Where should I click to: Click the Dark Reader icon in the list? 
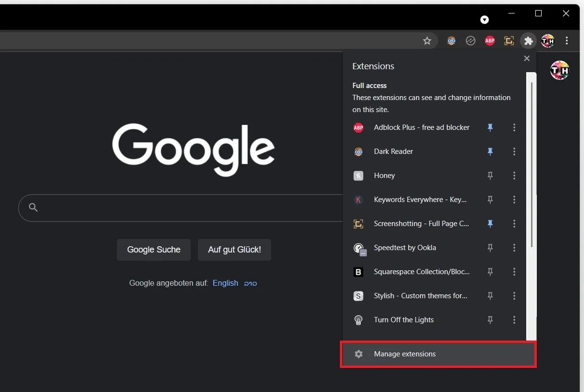point(358,152)
